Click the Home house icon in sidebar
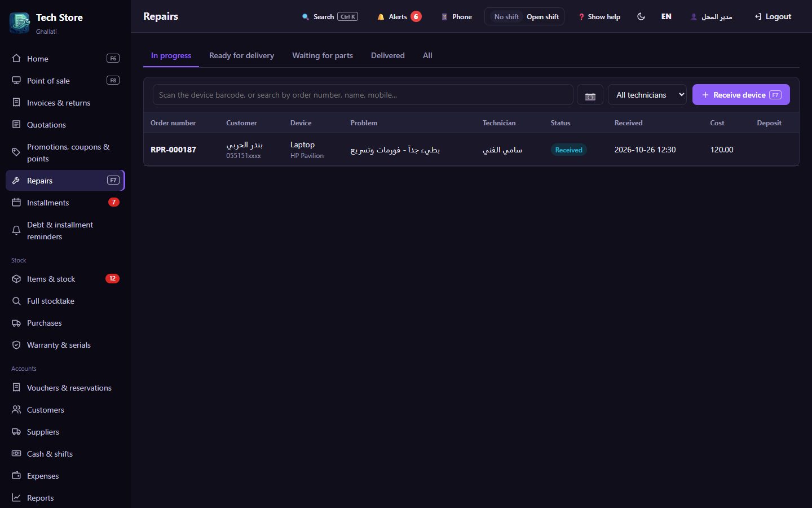This screenshot has height=508, width=812. point(16,59)
